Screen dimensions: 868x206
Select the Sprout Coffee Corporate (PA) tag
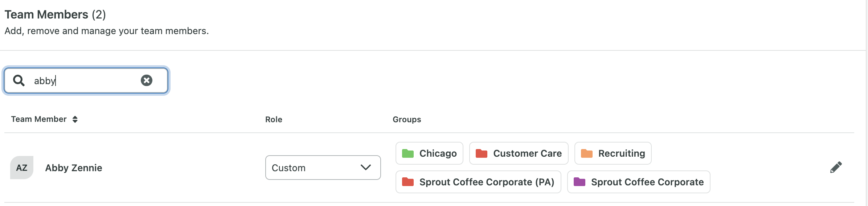[x=478, y=182]
